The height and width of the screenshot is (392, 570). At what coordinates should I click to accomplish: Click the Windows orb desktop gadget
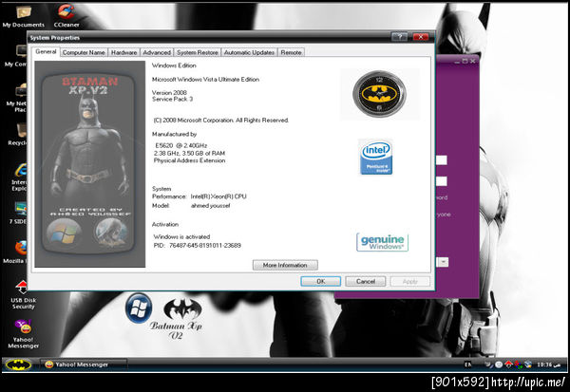139,308
